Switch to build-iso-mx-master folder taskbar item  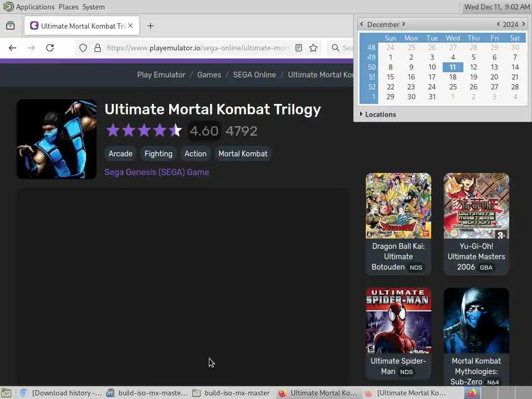pyautogui.click(x=232, y=393)
